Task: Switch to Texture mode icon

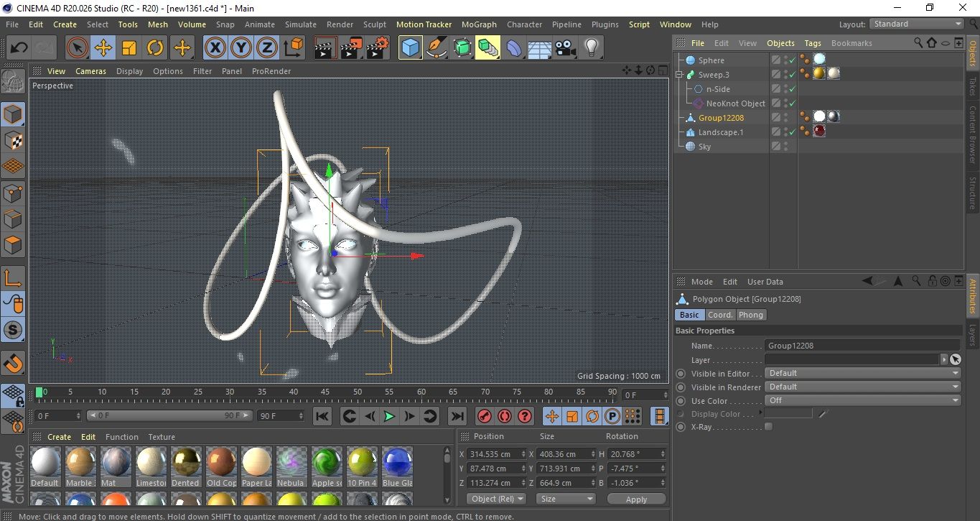Action: coord(13,141)
